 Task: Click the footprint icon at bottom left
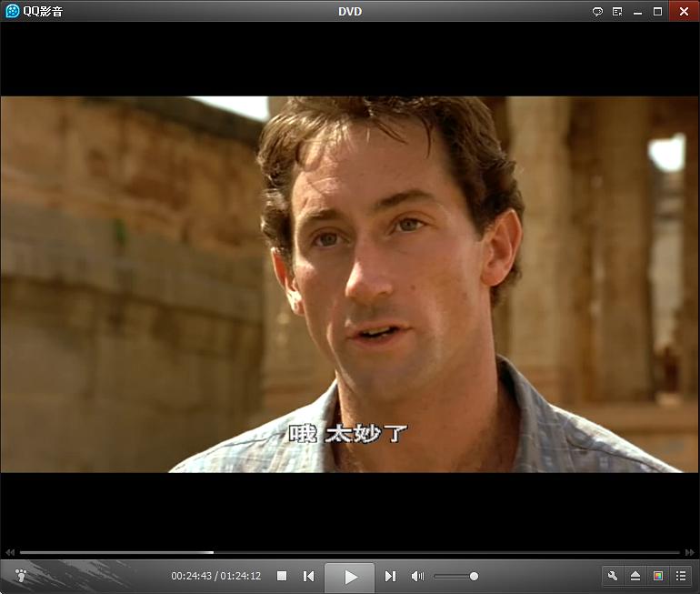(x=21, y=576)
